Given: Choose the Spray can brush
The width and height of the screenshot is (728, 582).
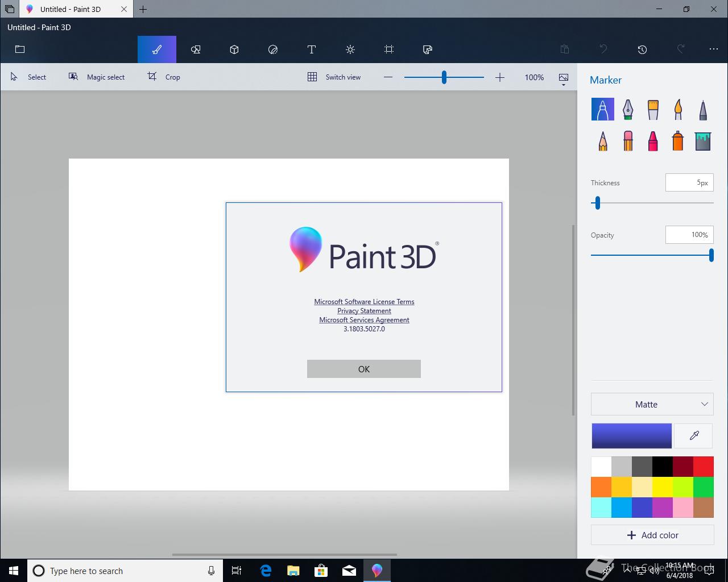Looking at the screenshot, I should 678,141.
